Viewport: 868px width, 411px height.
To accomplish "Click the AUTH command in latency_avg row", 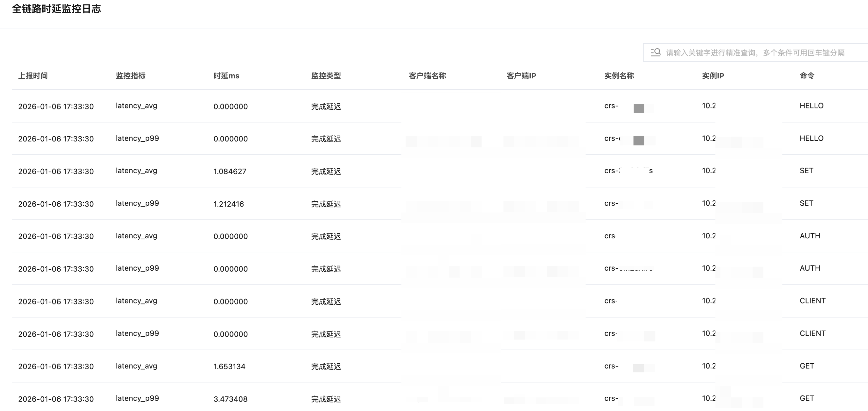I will tap(810, 236).
